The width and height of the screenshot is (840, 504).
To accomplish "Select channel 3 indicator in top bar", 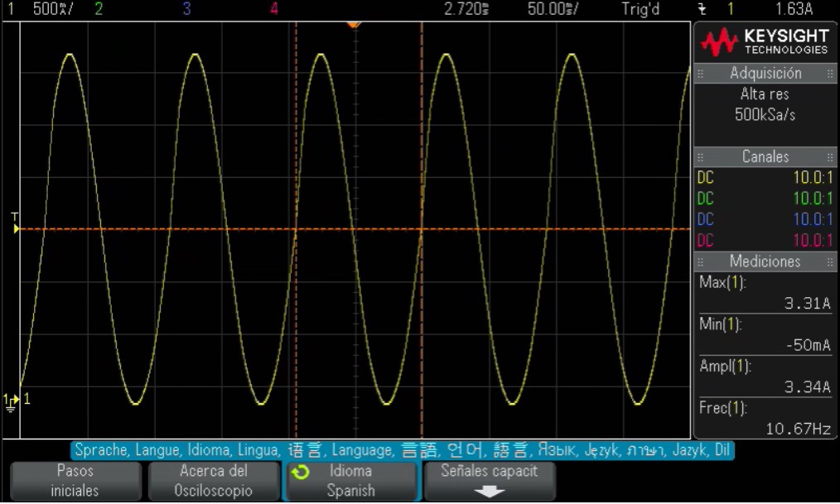I will click(x=186, y=8).
